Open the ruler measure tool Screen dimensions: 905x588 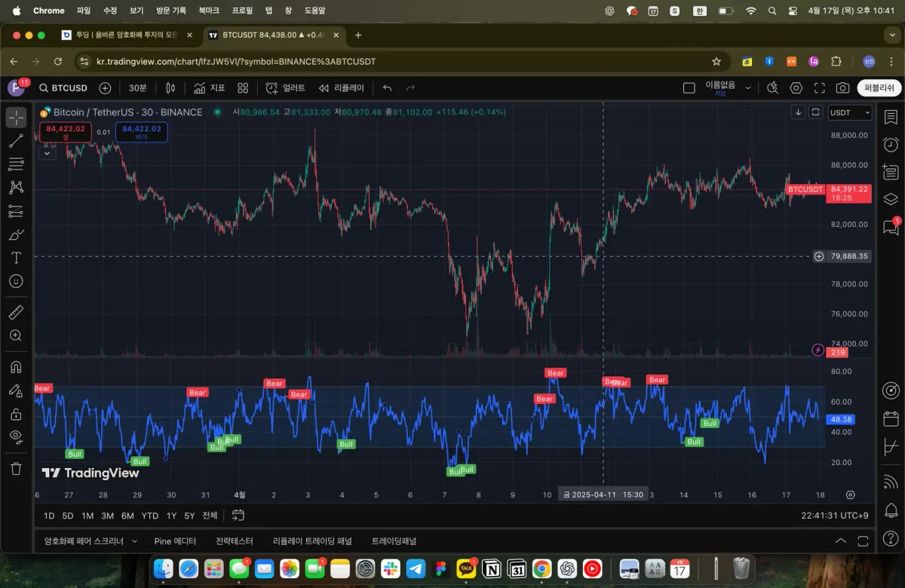(x=16, y=312)
